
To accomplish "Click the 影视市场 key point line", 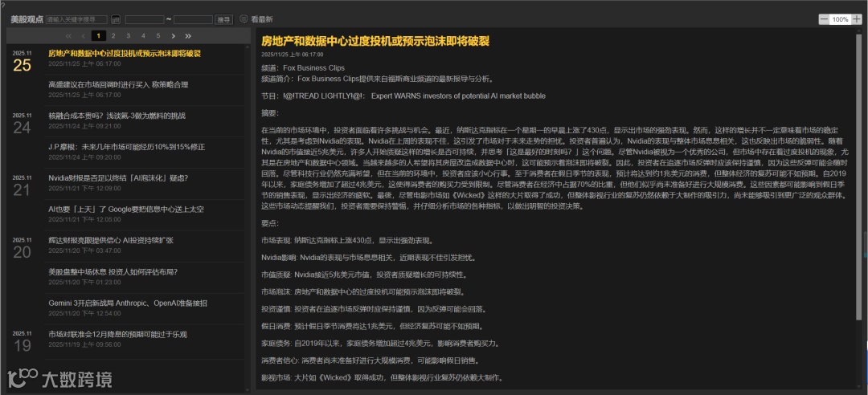I will coord(383,378).
